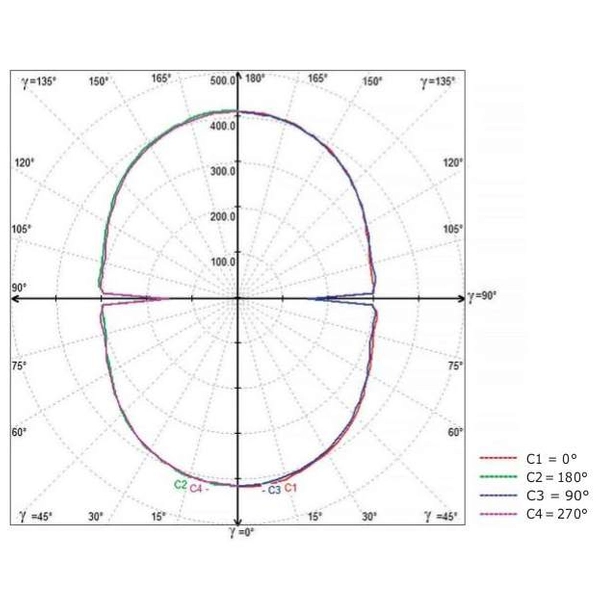
Task: Click the green C2 curve label near the bottom
Action: [x=180, y=484]
